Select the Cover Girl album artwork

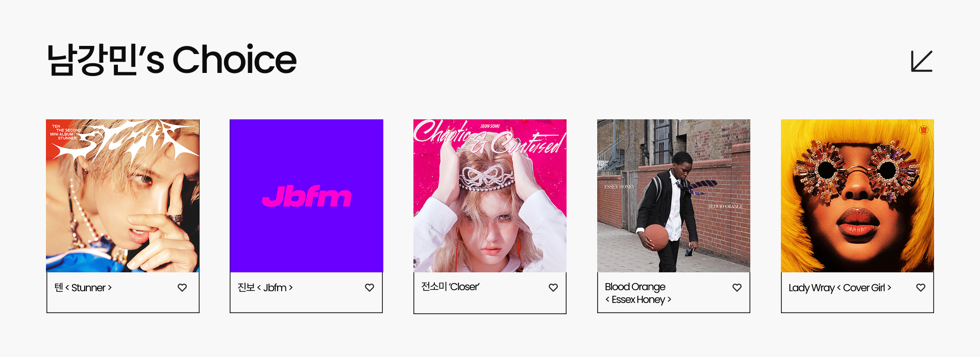857,196
